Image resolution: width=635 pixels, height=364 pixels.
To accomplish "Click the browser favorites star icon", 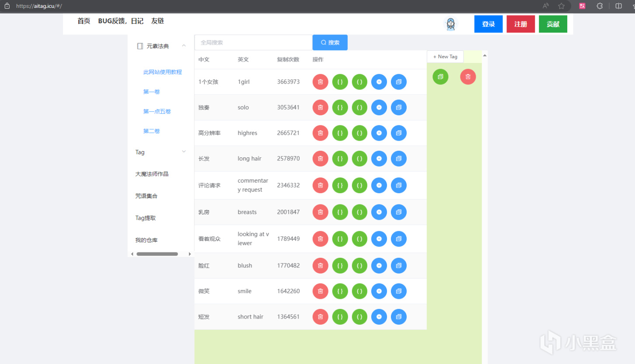I will pos(561,6).
